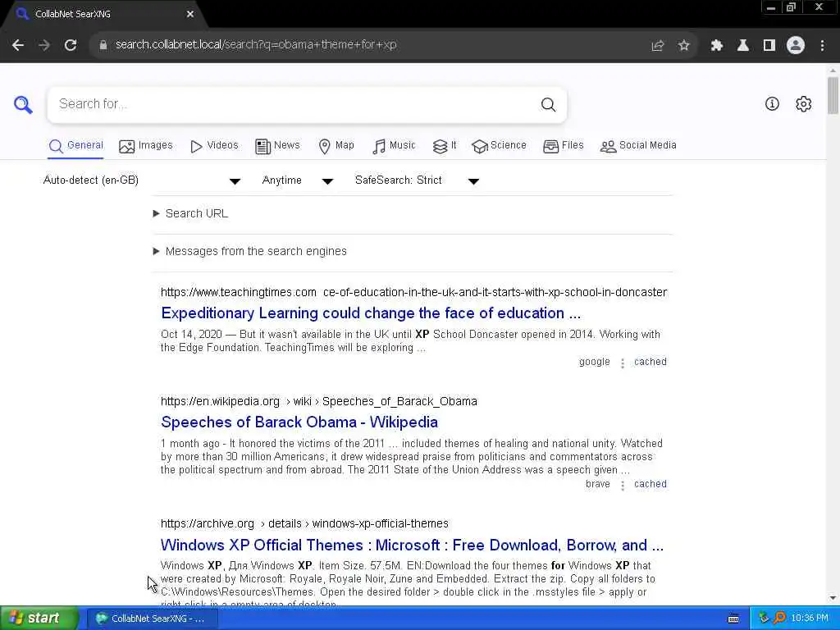840x630 pixels.
Task: View site info lock icon
Action: 103,45
